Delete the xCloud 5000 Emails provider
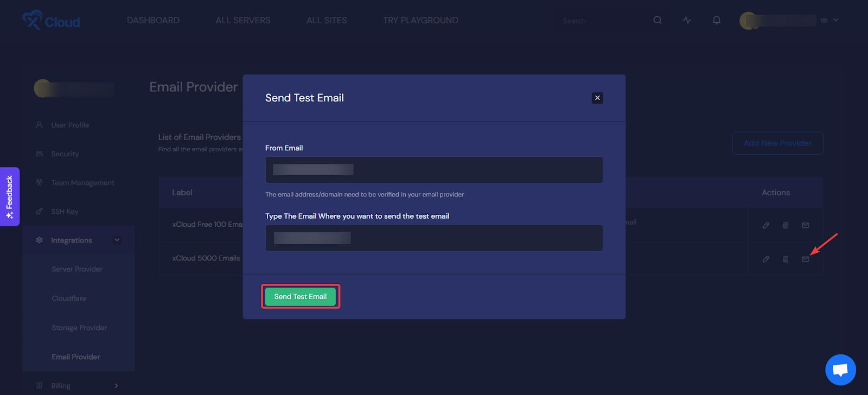 click(x=786, y=259)
